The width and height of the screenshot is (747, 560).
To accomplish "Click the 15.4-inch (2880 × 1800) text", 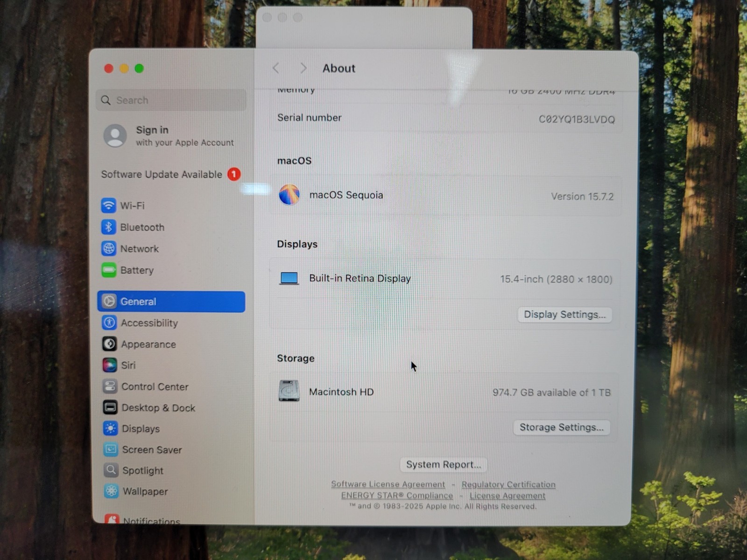I will point(556,279).
